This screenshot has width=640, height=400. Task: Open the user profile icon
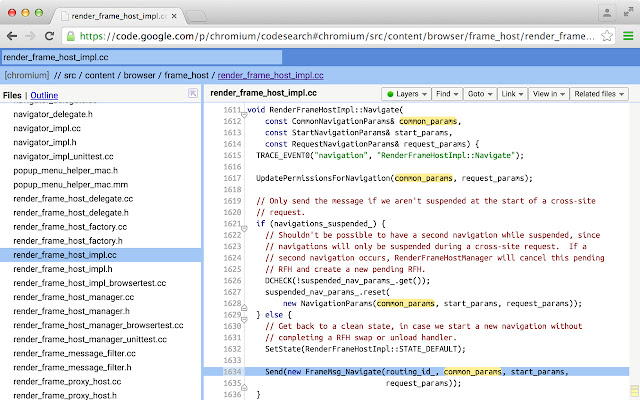pos(607,13)
